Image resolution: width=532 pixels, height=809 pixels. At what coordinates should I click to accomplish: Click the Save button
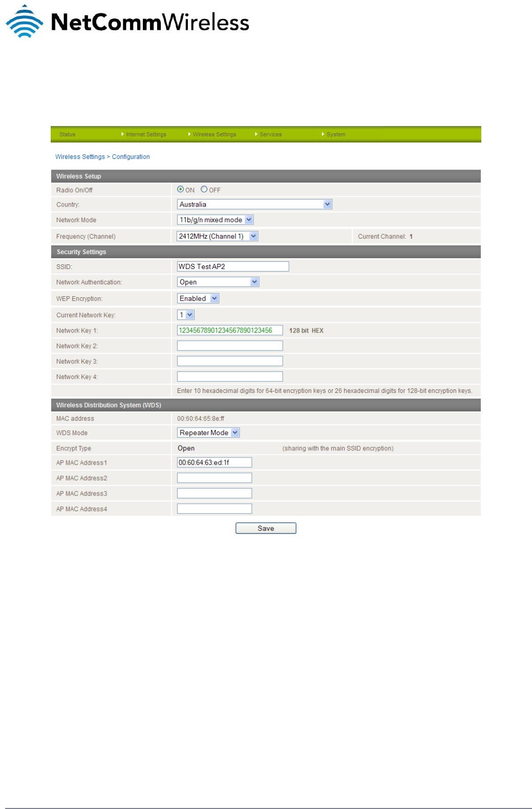click(x=266, y=528)
